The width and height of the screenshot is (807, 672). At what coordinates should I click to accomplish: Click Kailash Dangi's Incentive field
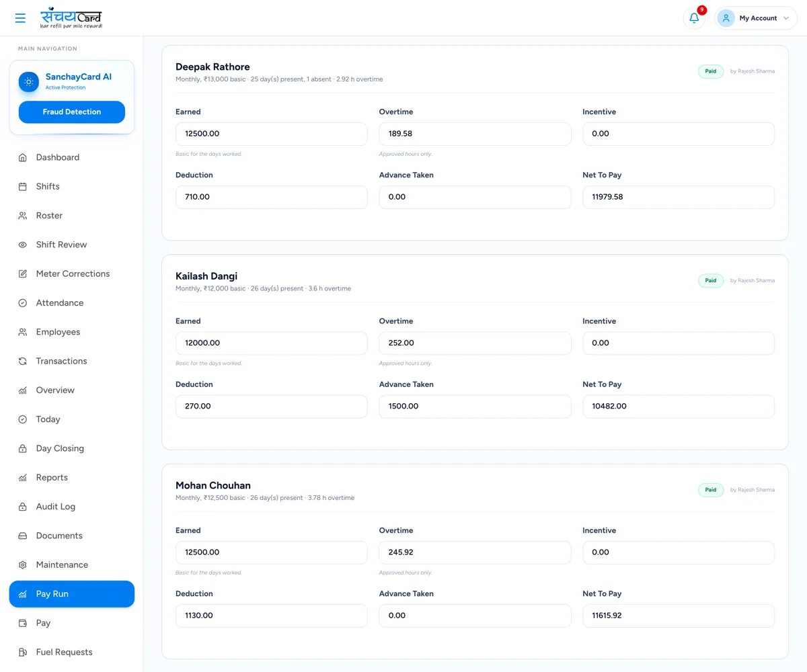tap(679, 343)
